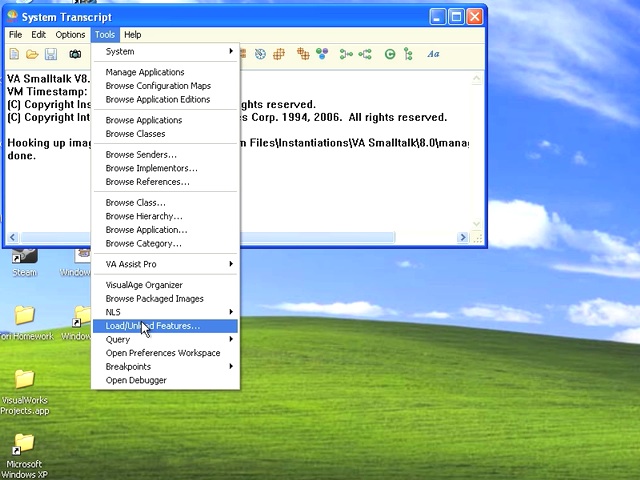Click vertical scrollbar down arrow
The image size is (640, 480).
click(x=476, y=224)
